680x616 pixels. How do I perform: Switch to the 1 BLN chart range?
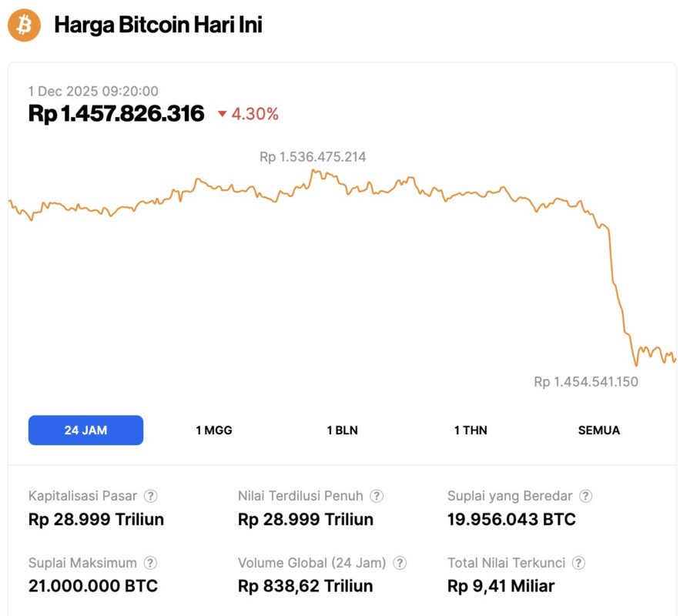(x=342, y=430)
